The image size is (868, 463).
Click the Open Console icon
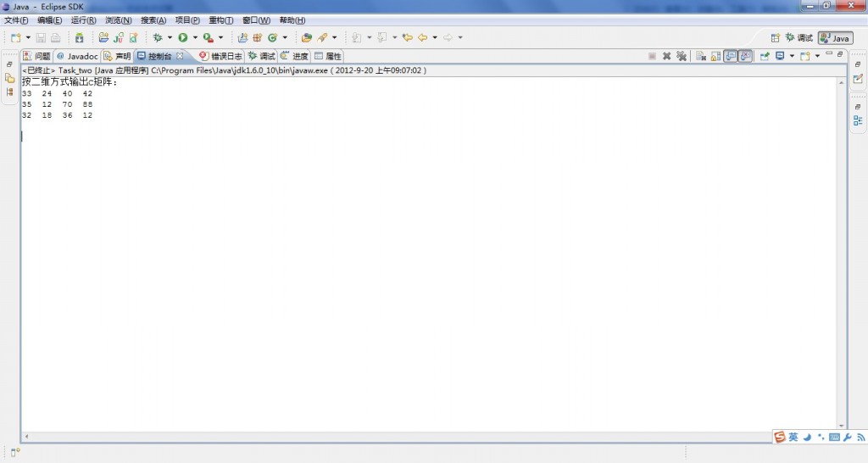(x=805, y=56)
